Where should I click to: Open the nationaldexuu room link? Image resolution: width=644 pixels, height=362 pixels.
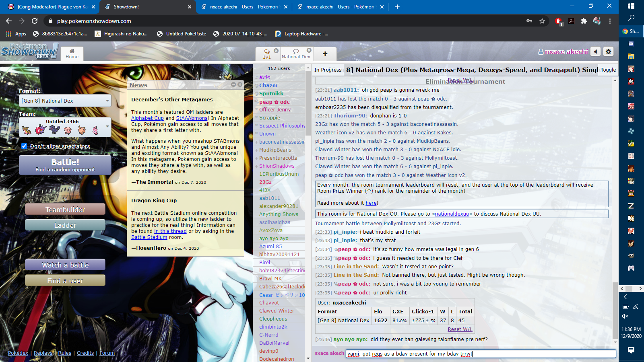point(452,214)
